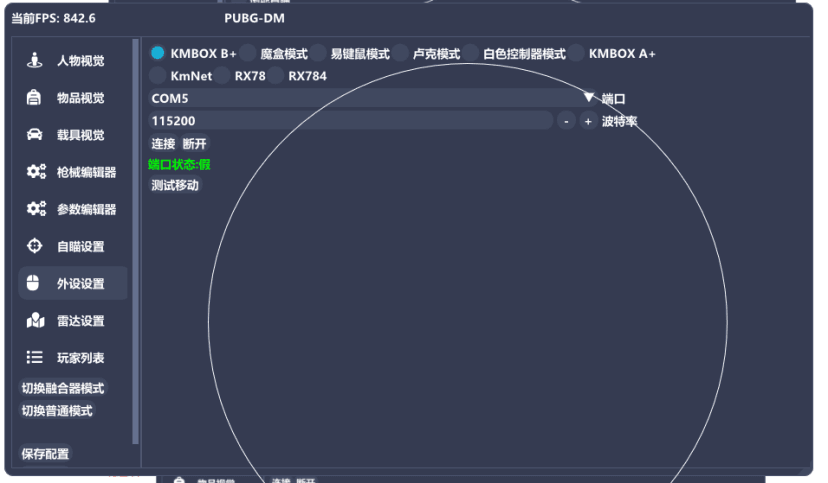Viewport: 828px width, 483px height.
Task: Click the 连接 connect button
Action: point(163,144)
